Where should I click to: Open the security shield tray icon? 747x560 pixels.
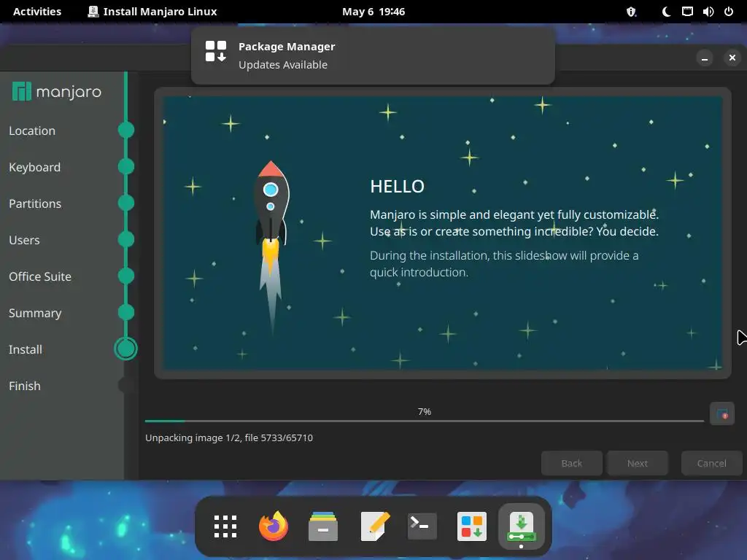(631, 12)
